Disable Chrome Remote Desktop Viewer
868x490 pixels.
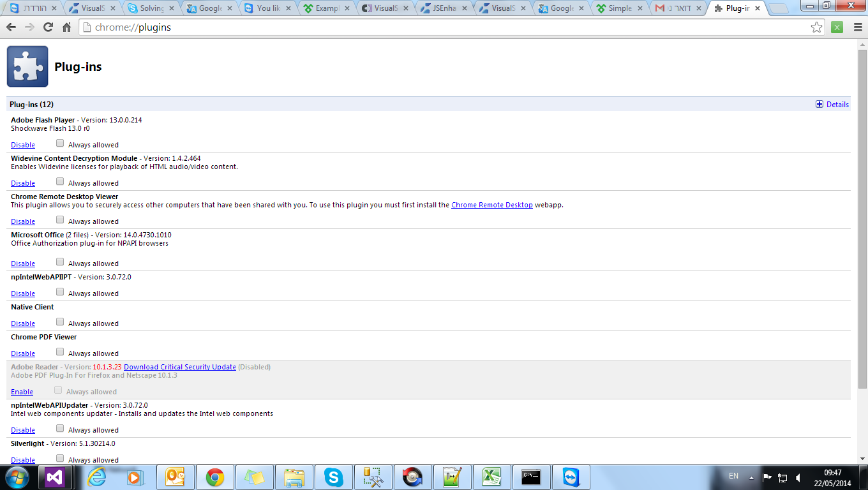tap(23, 221)
